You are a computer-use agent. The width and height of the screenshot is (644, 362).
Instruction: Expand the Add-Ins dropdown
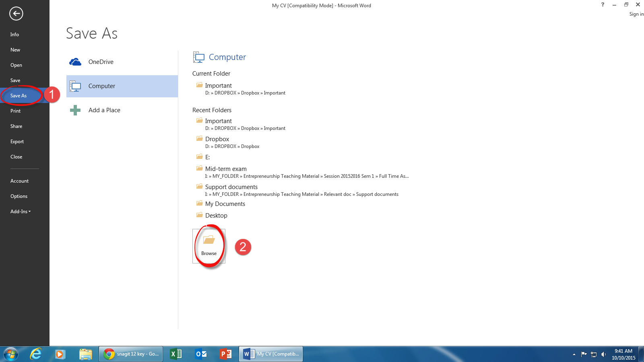tap(20, 211)
